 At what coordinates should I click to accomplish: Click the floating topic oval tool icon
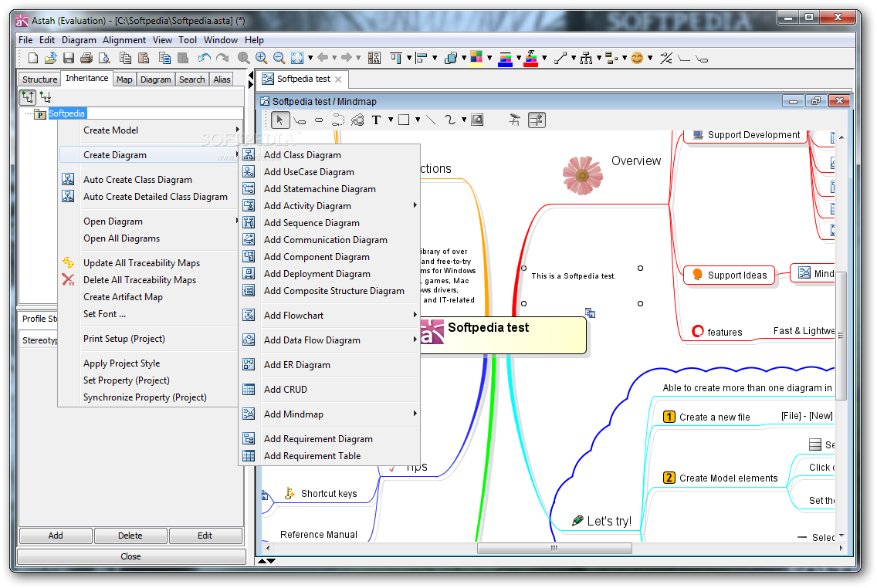[x=319, y=120]
